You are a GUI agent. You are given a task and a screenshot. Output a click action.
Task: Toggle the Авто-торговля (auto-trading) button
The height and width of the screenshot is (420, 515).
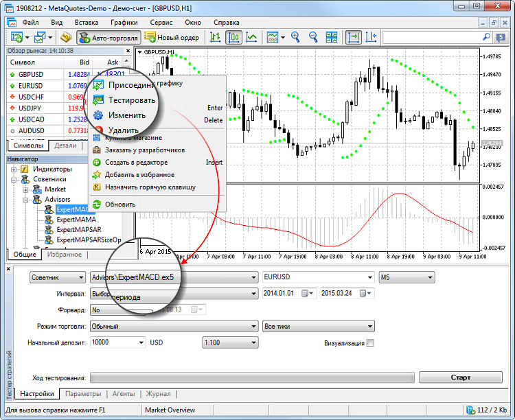(x=110, y=37)
